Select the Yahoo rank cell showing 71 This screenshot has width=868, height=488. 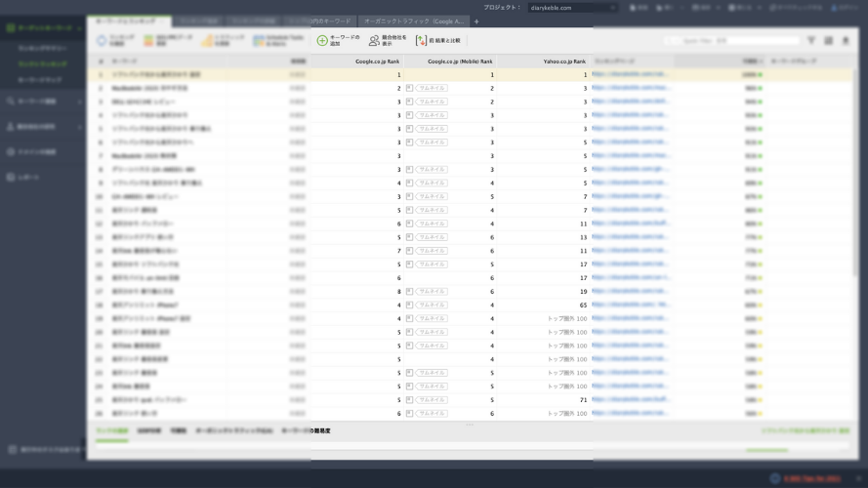[544, 399]
